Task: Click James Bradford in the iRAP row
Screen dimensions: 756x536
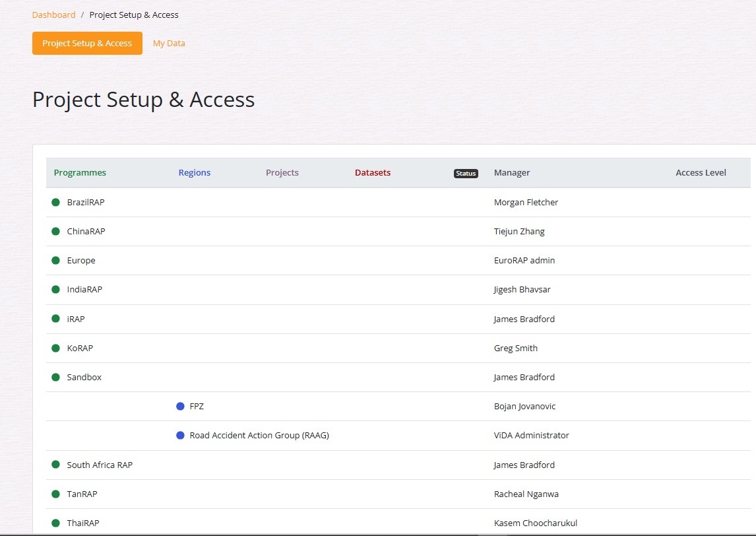Action: coord(524,319)
